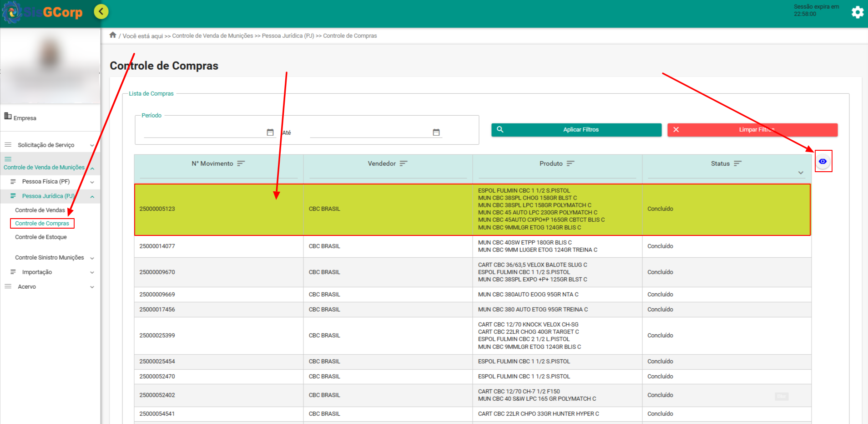Sort by Produto column icon

click(570, 163)
